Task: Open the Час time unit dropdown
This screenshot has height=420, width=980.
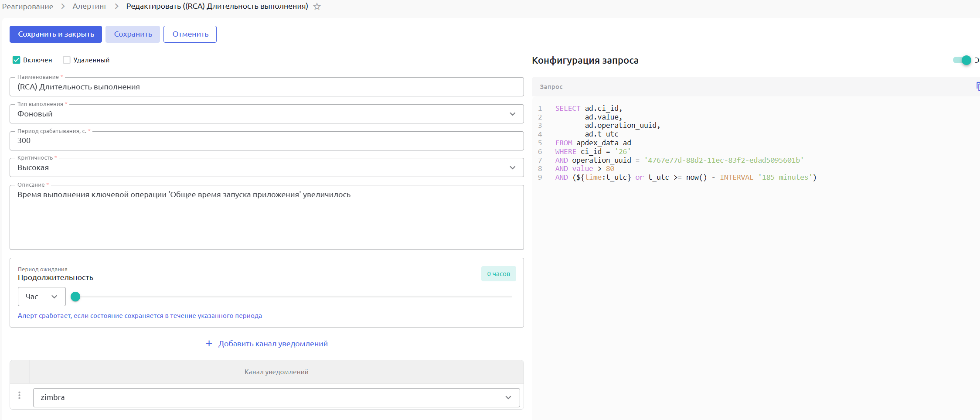Action: point(42,297)
